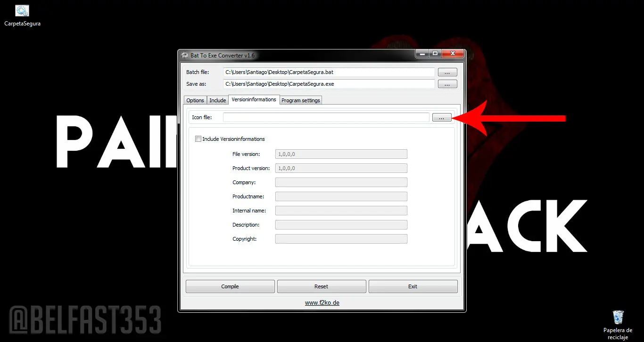Click the 'Company:' label
The width and height of the screenshot is (644, 342).
244,182
